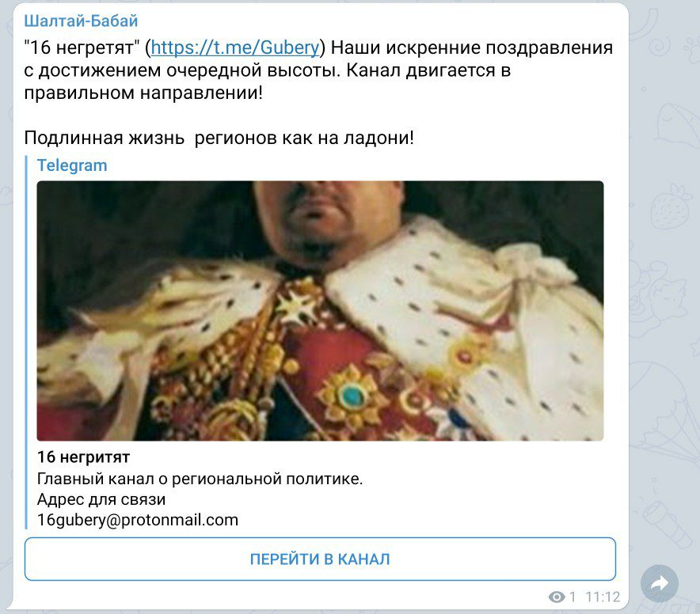Click the gold star order in portrait
Image resolution: width=700 pixels, height=614 pixels.
pyautogui.click(x=297, y=306)
